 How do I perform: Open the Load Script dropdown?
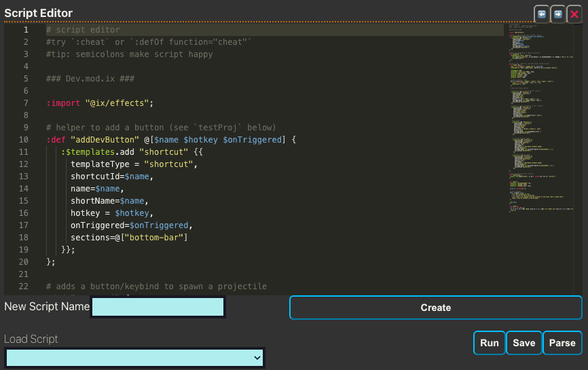[x=134, y=357]
